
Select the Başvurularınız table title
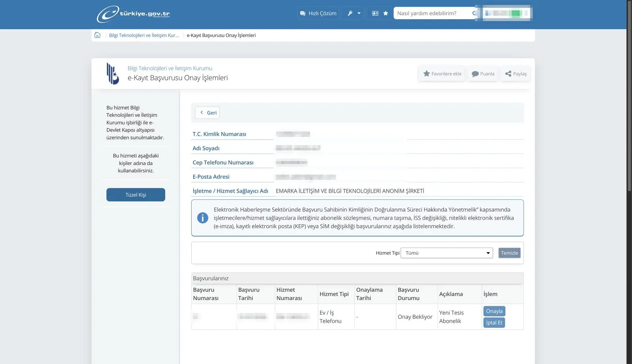[x=211, y=278]
